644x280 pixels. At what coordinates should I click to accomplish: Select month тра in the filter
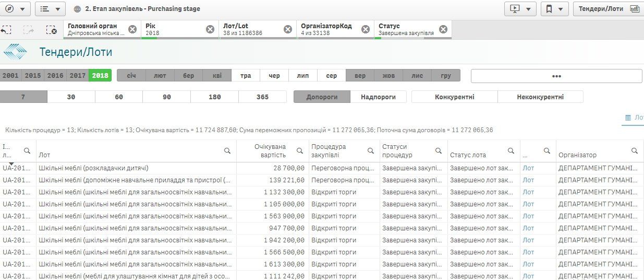[246, 76]
